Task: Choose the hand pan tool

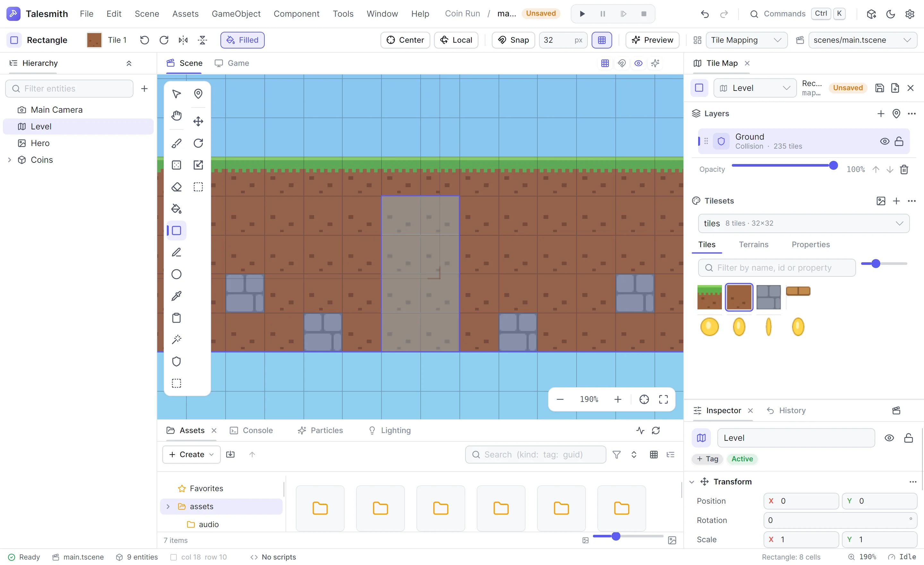Action: click(x=176, y=116)
